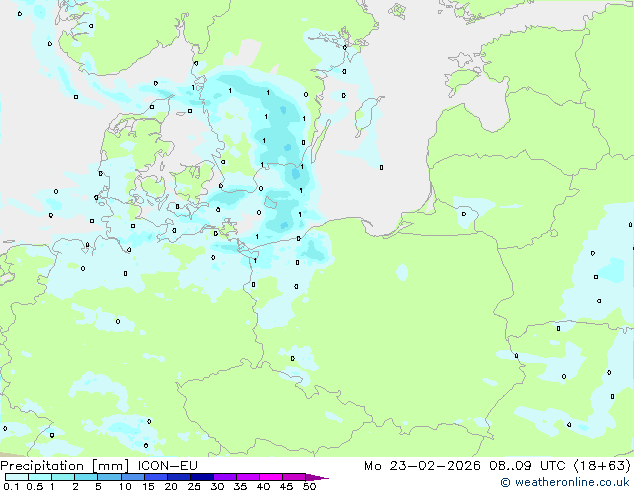Image resolution: width=634 pixels, height=490 pixels.
Task: Select the 1–2 mm legend color swatch
Action: point(63,477)
